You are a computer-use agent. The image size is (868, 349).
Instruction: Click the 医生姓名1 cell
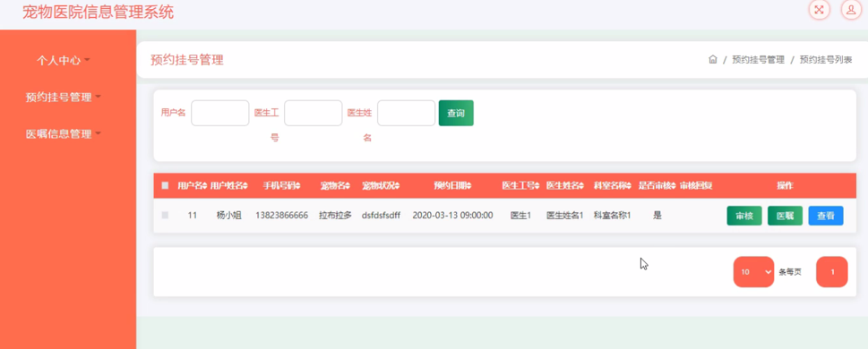(565, 215)
